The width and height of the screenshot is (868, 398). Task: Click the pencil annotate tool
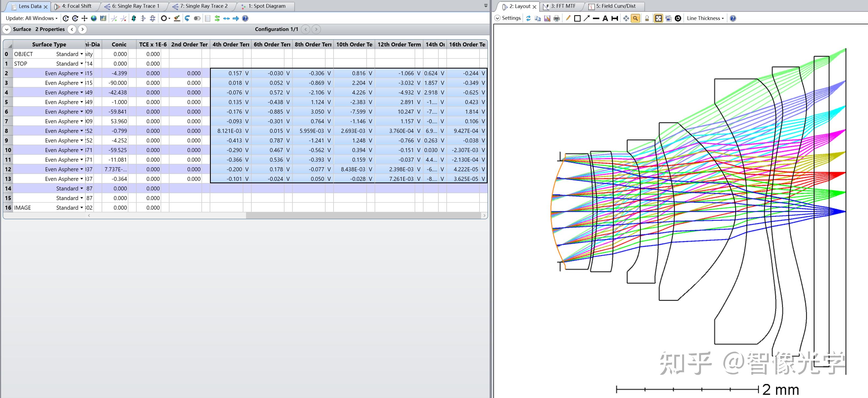pos(568,18)
